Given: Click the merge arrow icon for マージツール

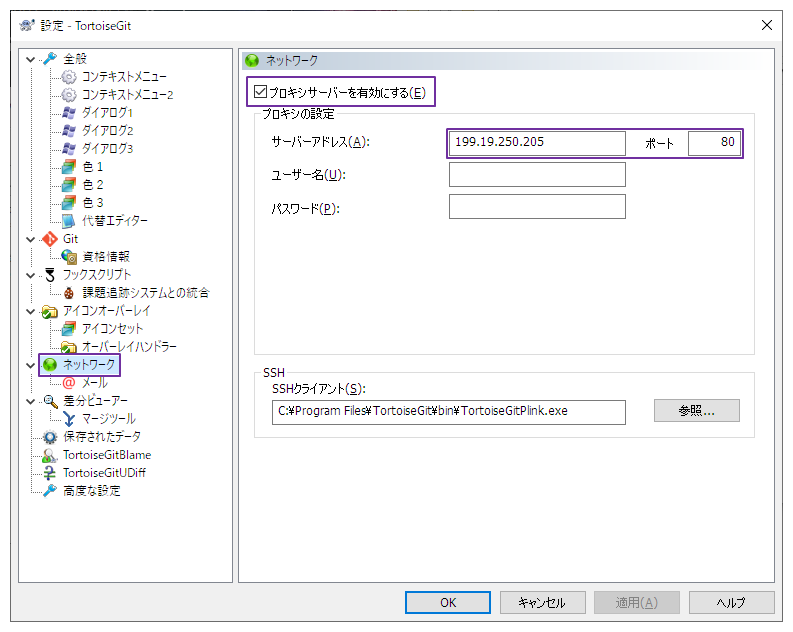Looking at the screenshot, I should point(69,419).
